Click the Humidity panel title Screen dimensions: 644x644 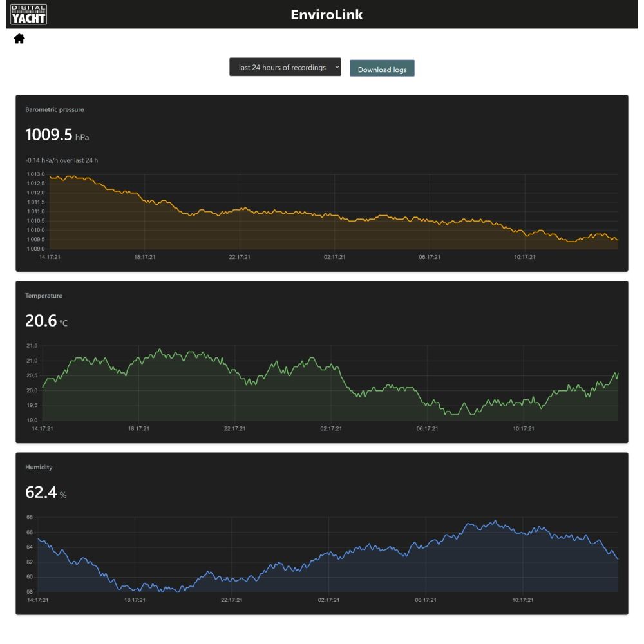click(x=39, y=468)
